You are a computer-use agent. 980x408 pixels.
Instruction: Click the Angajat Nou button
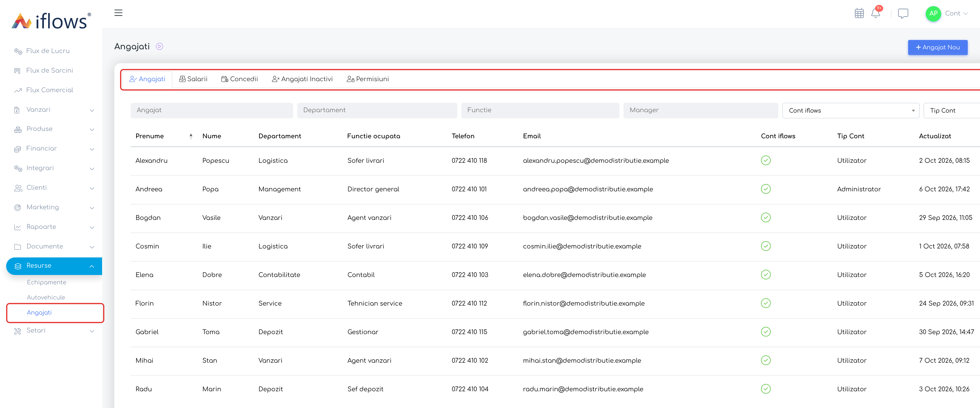tap(937, 48)
